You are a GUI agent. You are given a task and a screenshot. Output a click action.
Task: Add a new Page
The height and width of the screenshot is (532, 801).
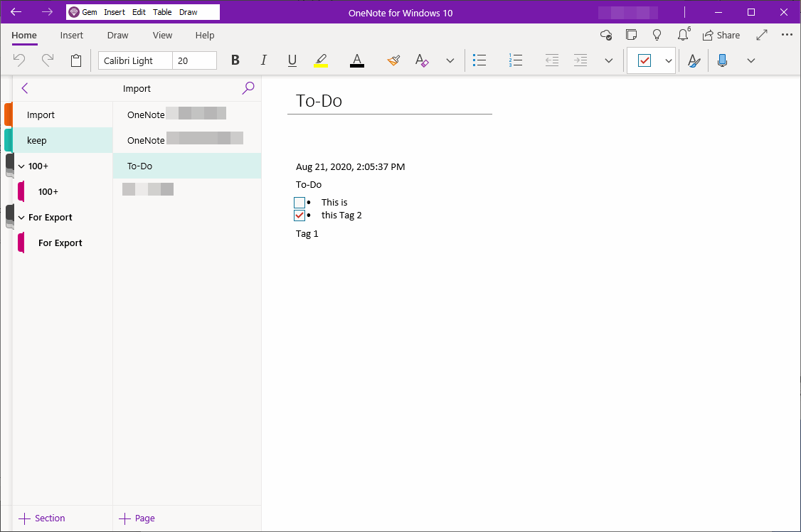click(137, 518)
